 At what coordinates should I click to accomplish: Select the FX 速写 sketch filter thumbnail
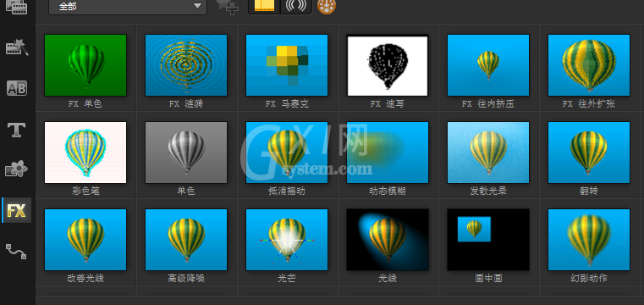click(388, 65)
